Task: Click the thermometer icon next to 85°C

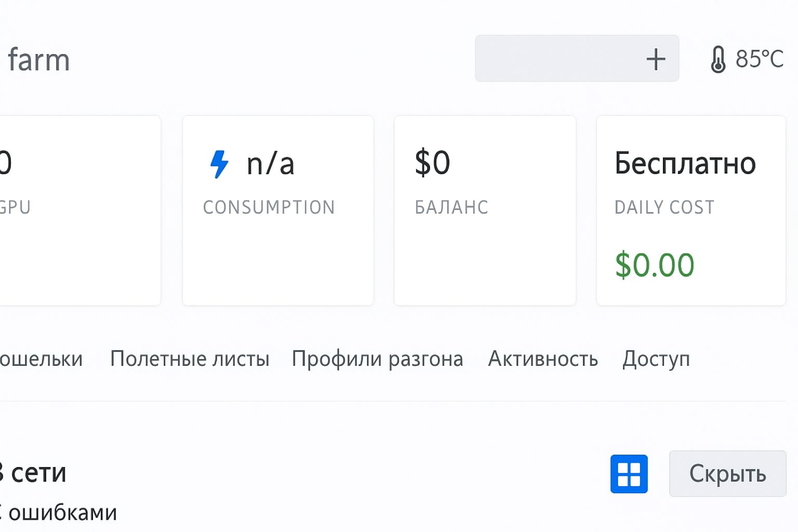Action: [719, 59]
